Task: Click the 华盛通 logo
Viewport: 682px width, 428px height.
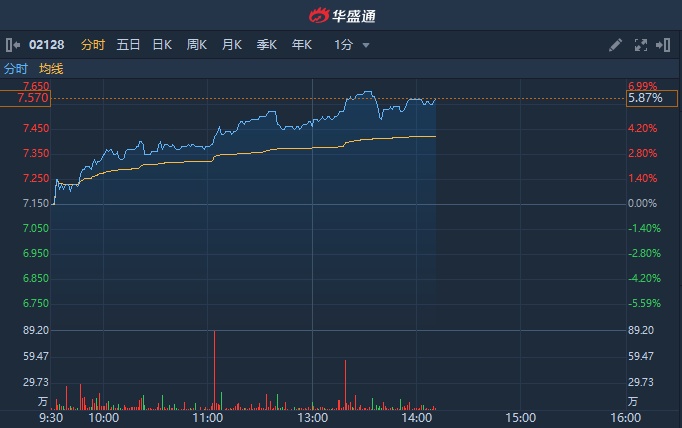Action: 341,15
